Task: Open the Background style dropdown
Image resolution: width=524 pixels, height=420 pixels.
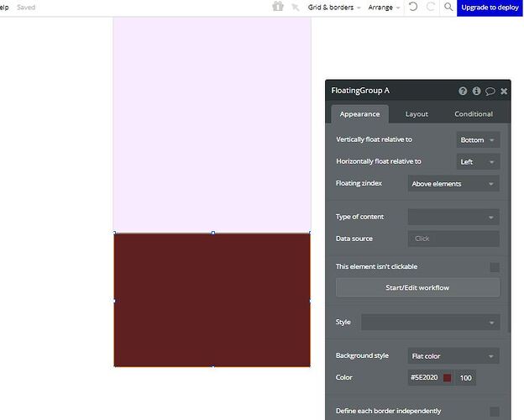Action: pos(453,356)
